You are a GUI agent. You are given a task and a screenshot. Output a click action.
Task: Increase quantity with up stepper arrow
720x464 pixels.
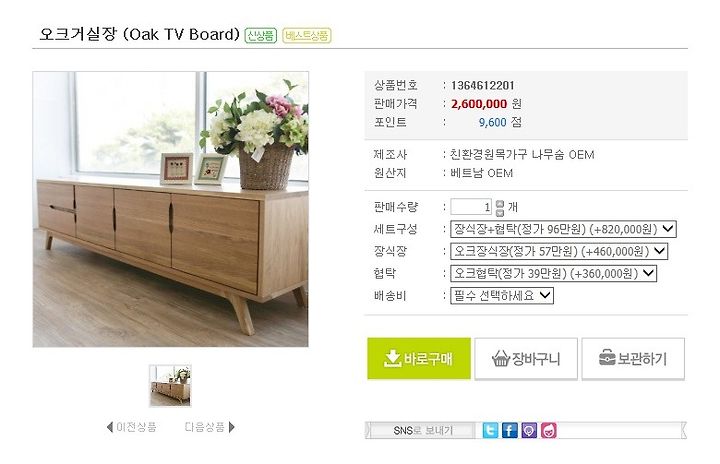[x=500, y=204]
